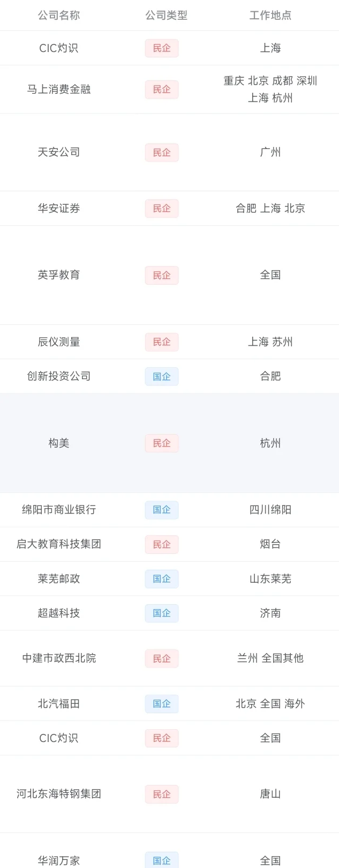Open 绵阳市商业银行 entry
The width and height of the screenshot is (339, 868).
pyautogui.click(x=59, y=510)
